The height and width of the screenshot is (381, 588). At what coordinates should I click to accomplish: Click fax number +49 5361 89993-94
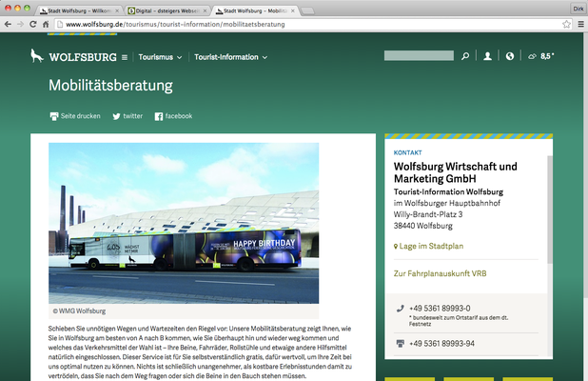(x=441, y=344)
